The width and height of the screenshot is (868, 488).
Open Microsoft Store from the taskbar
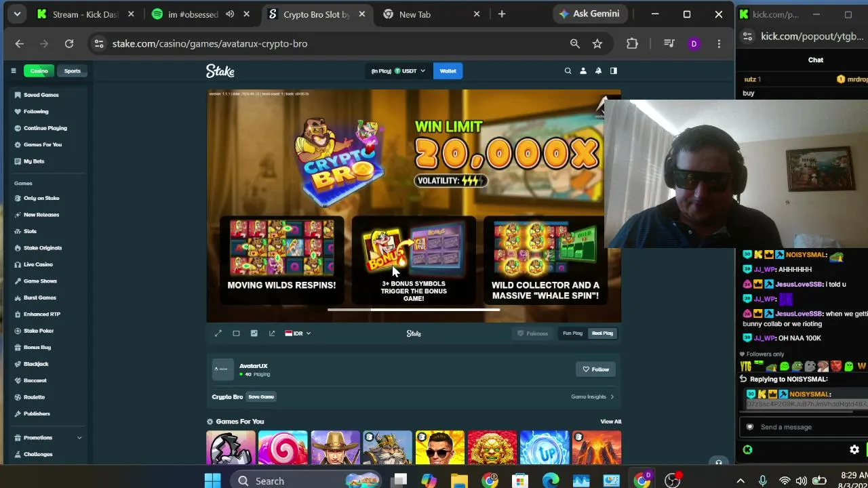tap(520, 481)
